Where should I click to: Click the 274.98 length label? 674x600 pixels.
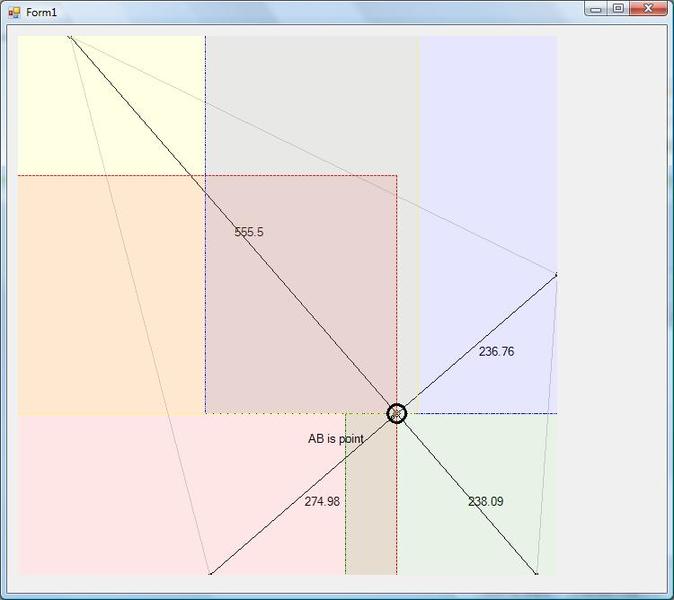click(x=322, y=502)
